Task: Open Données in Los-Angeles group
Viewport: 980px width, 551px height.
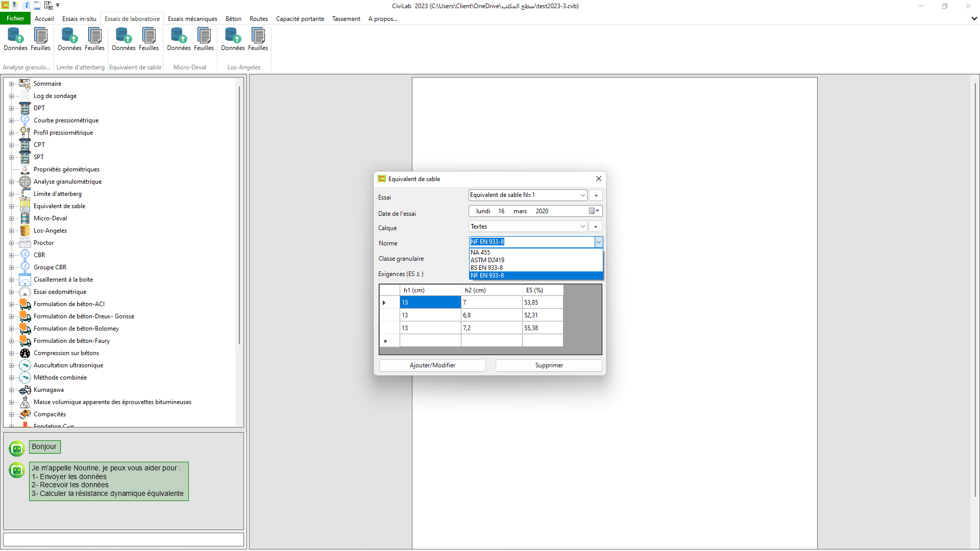Action: tap(233, 39)
